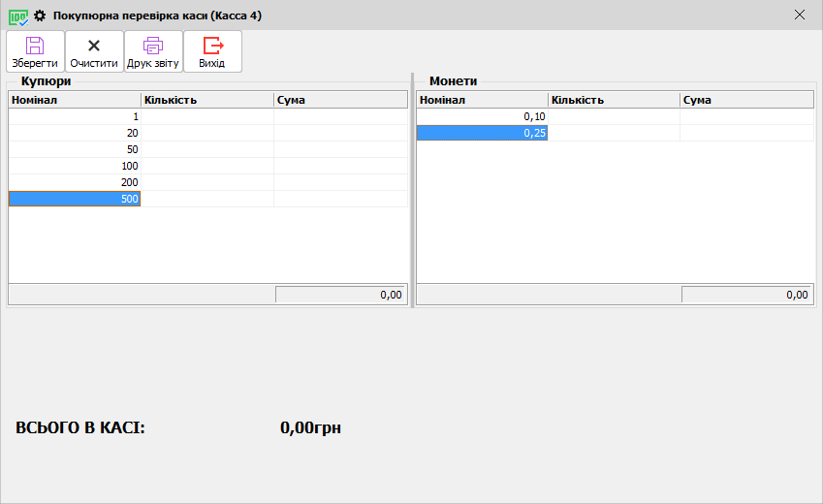Click the Зберегти save icon

tap(35, 46)
